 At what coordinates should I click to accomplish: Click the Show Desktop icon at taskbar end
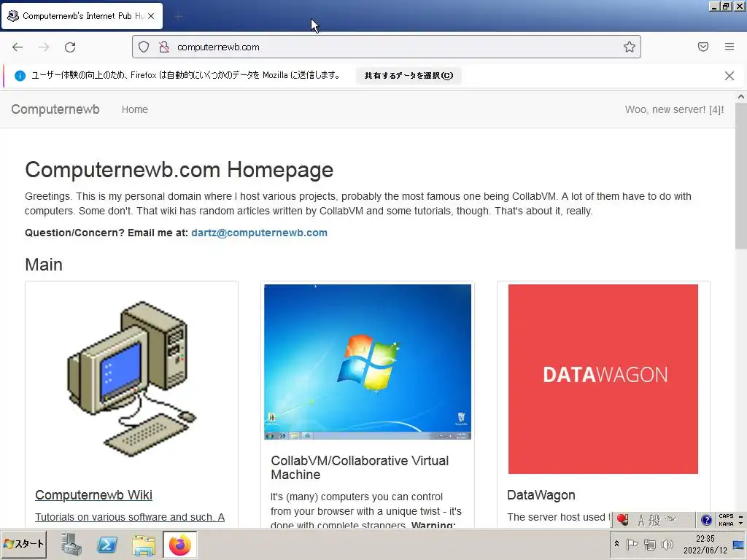(x=739, y=544)
